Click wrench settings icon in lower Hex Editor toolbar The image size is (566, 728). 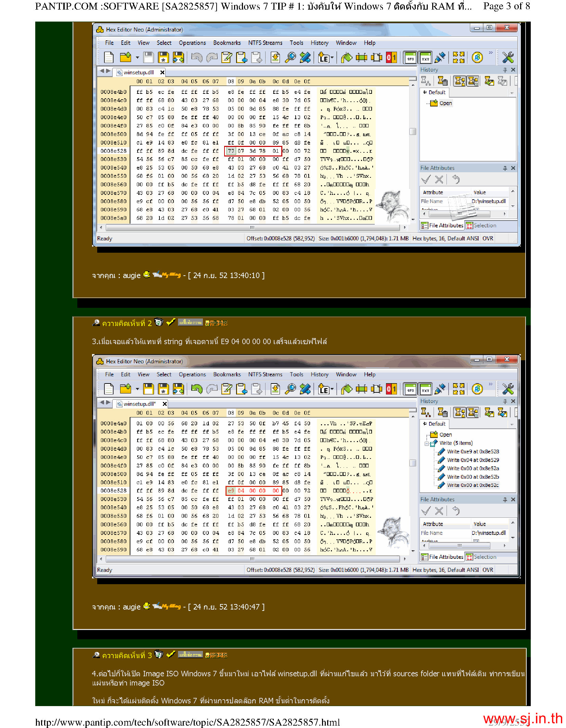(x=508, y=389)
